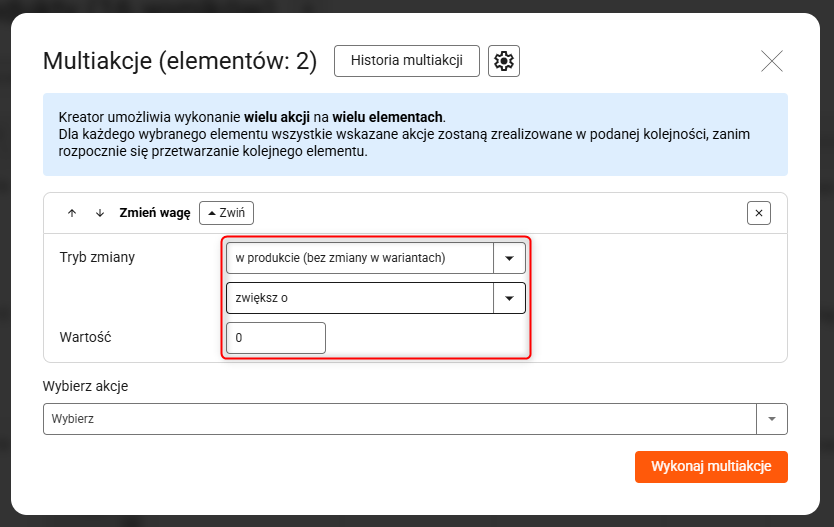Click the Wybierz akcje label
The height and width of the screenshot is (527, 834).
click(x=85, y=386)
